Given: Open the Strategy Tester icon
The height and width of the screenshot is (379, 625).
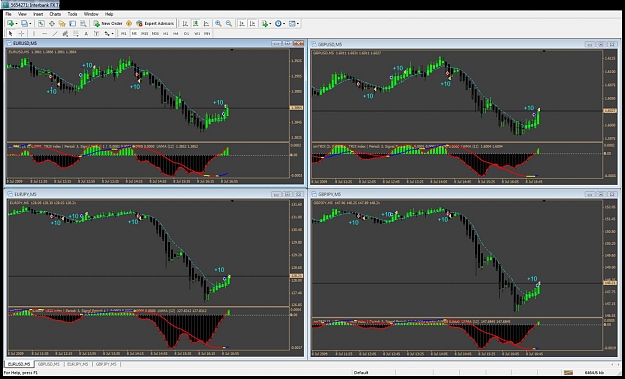Looking at the screenshot, I should 83,24.
